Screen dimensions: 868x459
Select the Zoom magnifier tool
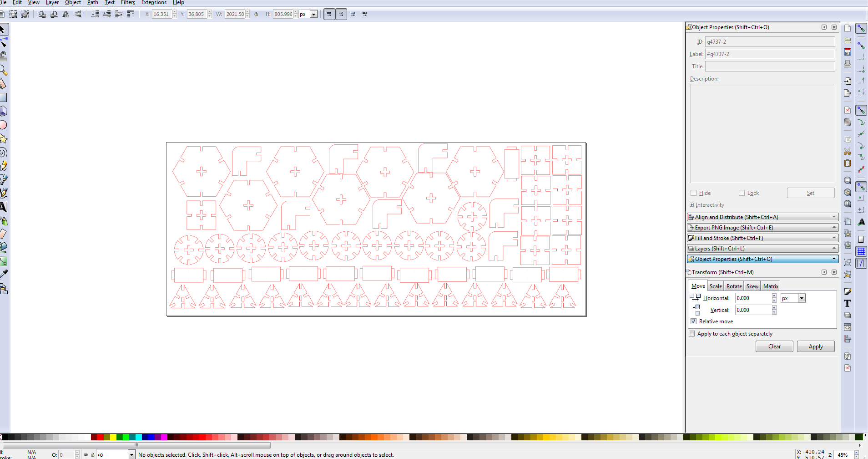pyautogui.click(x=3, y=70)
